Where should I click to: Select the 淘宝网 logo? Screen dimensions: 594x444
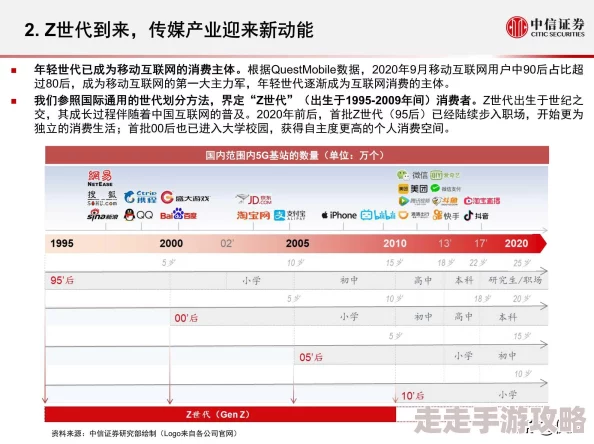(253, 215)
